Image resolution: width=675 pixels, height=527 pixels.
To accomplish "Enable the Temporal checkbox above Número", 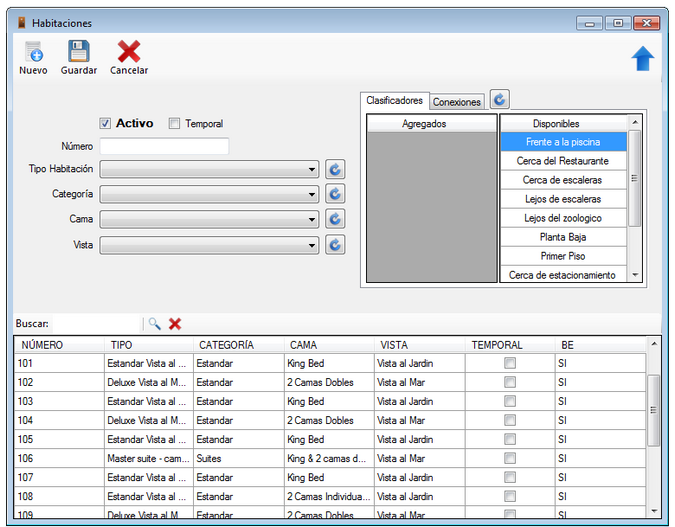I will [x=174, y=124].
